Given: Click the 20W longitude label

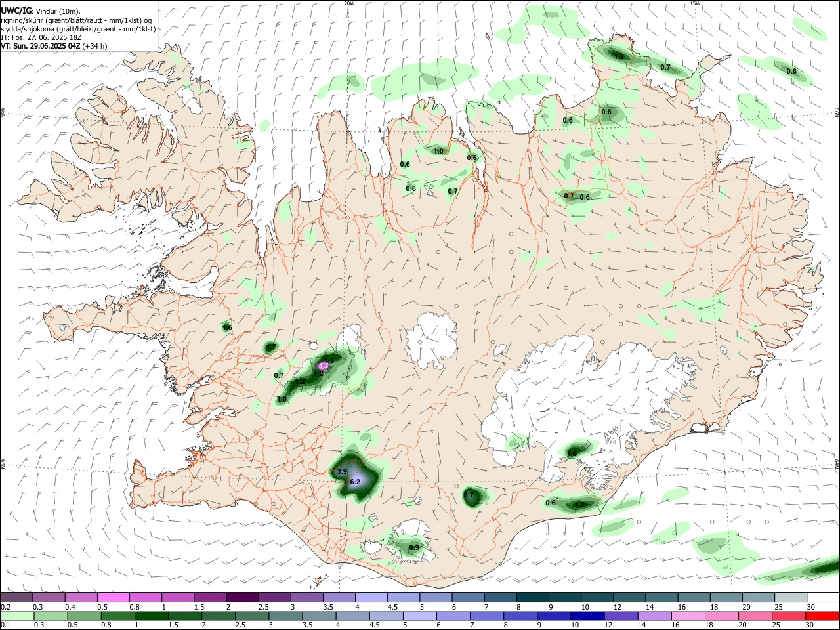Looking at the screenshot, I should pyautogui.click(x=349, y=3).
